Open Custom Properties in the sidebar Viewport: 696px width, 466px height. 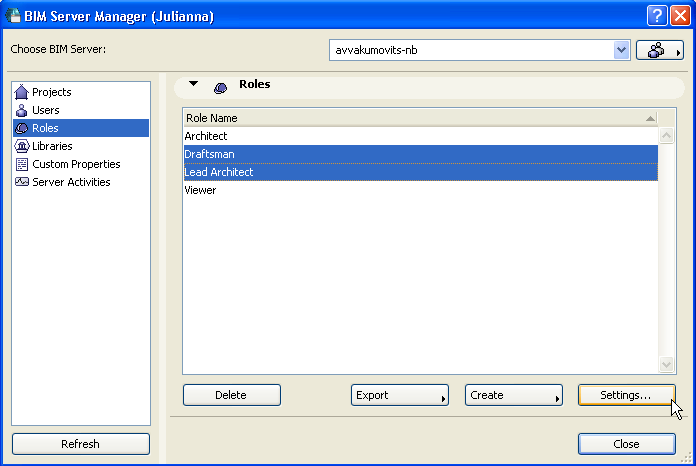[x=81, y=164]
